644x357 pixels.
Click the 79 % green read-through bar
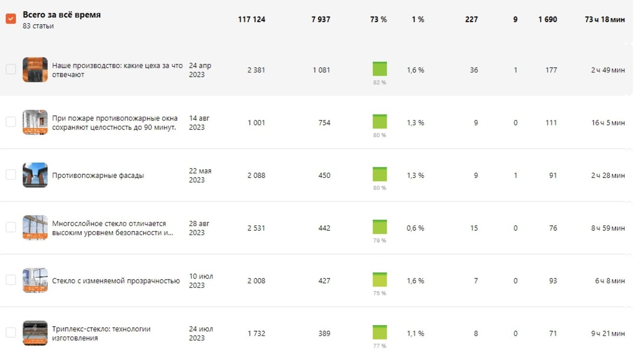(380, 227)
